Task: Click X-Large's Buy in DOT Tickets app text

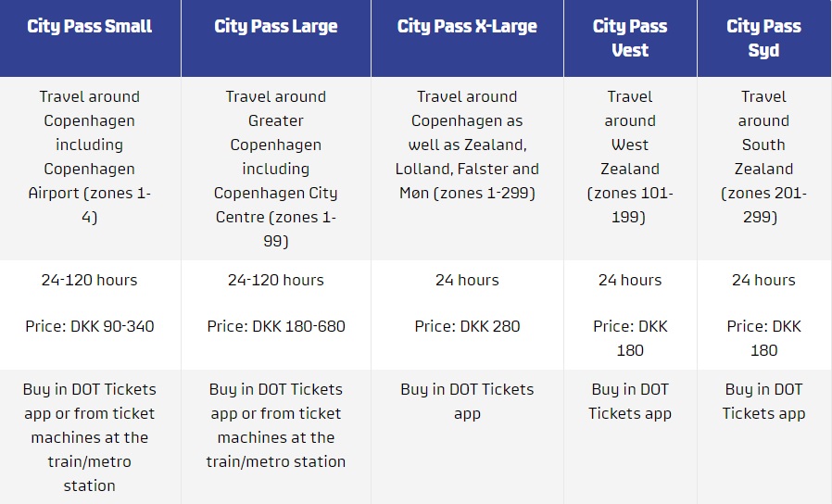Action: (467, 401)
